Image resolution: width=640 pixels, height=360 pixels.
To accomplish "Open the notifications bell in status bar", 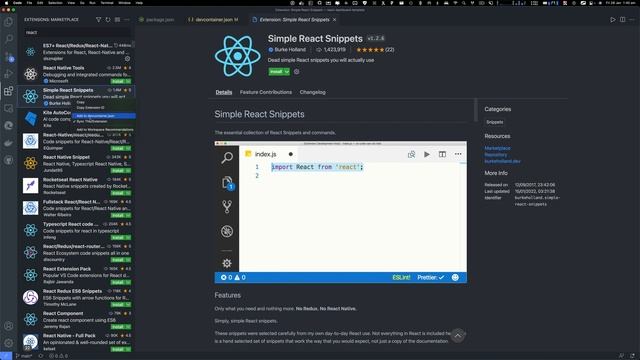I will point(632,356).
